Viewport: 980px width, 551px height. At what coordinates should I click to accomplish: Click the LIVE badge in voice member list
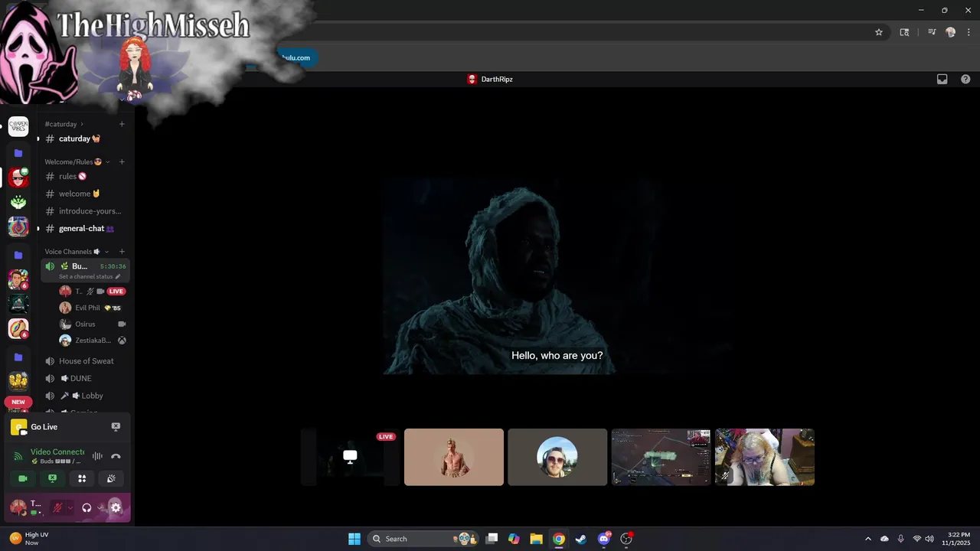tap(116, 292)
